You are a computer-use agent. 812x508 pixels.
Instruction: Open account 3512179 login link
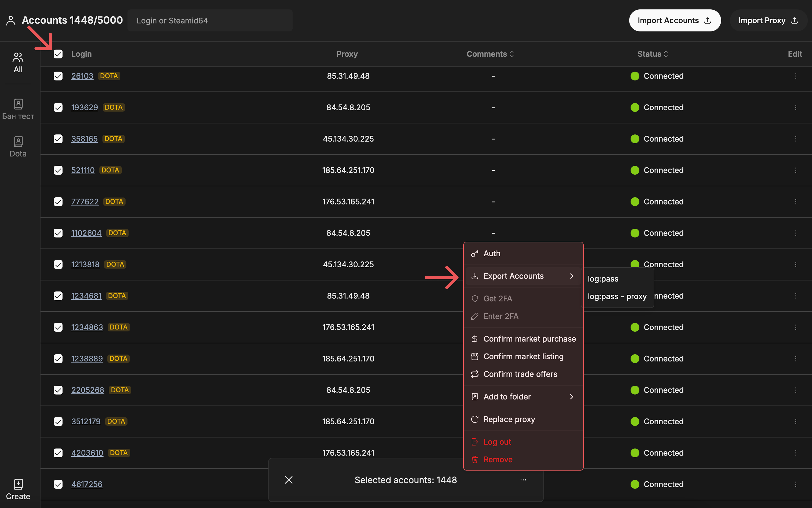click(x=86, y=421)
